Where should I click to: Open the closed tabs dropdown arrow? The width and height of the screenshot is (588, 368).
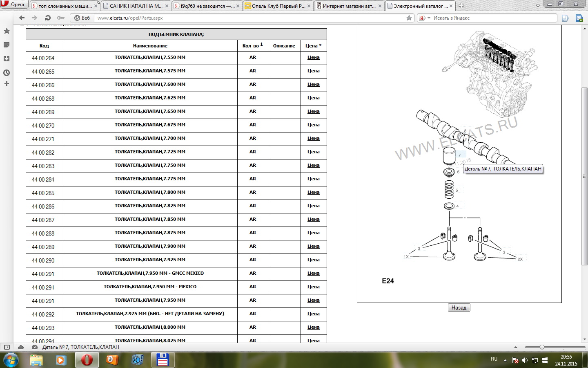(537, 6)
